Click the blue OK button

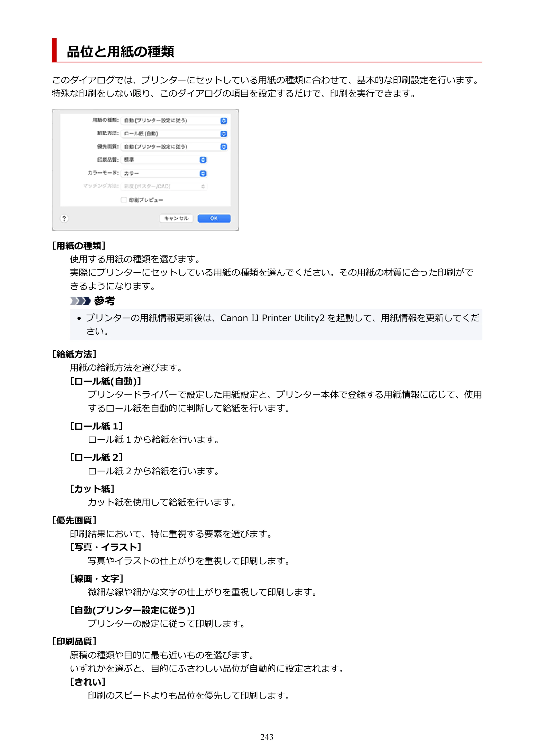click(x=214, y=218)
